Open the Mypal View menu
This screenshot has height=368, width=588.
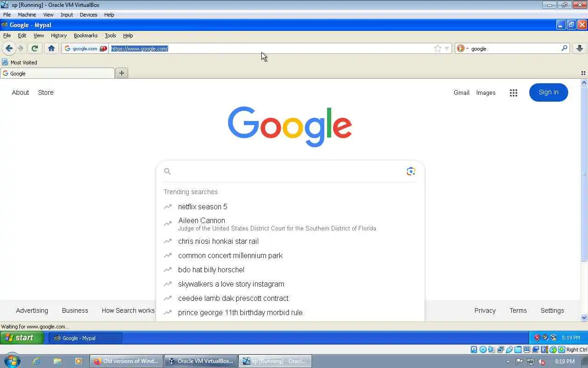click(39, 35)
